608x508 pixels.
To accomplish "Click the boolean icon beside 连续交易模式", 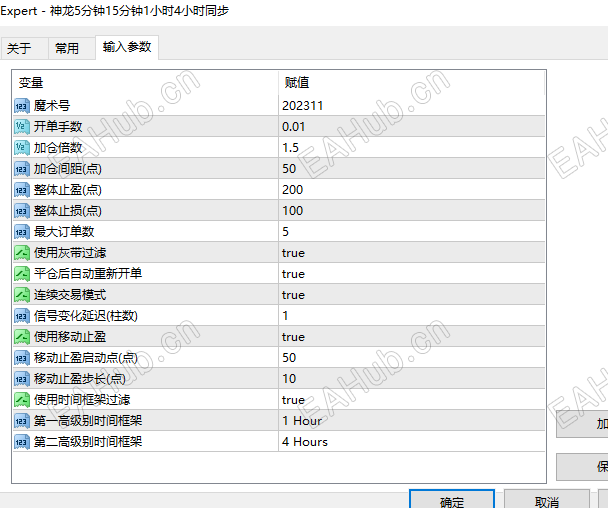I will 22,295.
